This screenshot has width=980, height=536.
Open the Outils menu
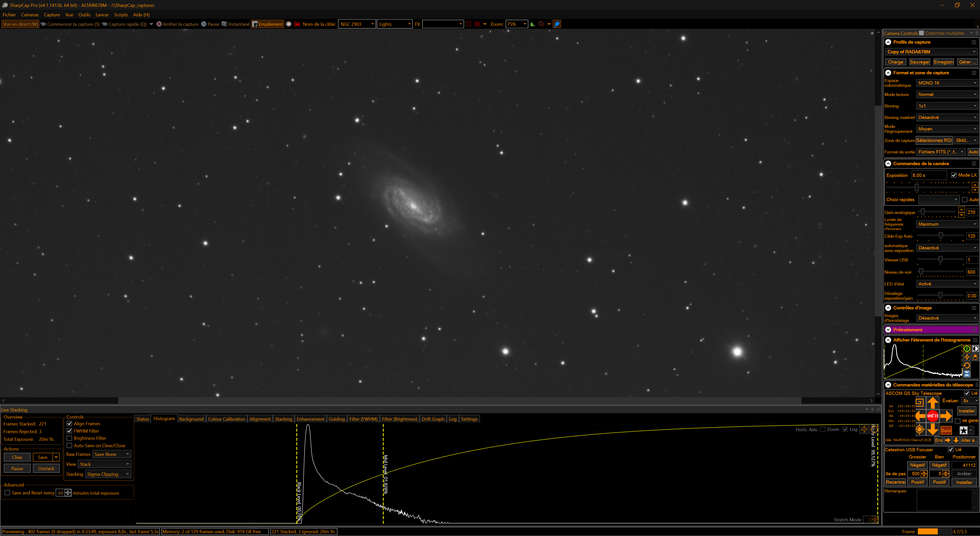(84, 15)
